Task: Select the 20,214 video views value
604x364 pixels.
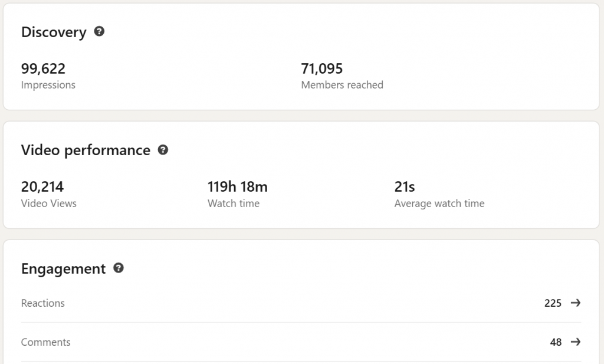Action: coord(42,187)
